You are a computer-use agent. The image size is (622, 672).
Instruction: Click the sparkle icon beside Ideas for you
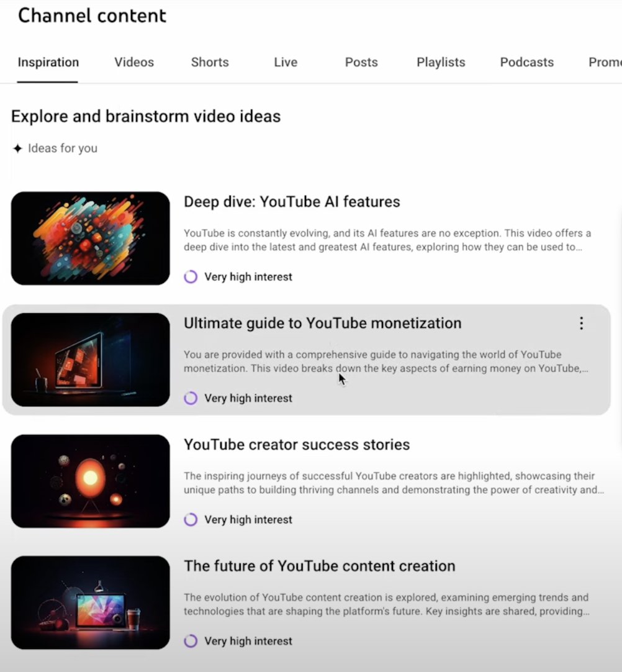(x=17, y=148)
